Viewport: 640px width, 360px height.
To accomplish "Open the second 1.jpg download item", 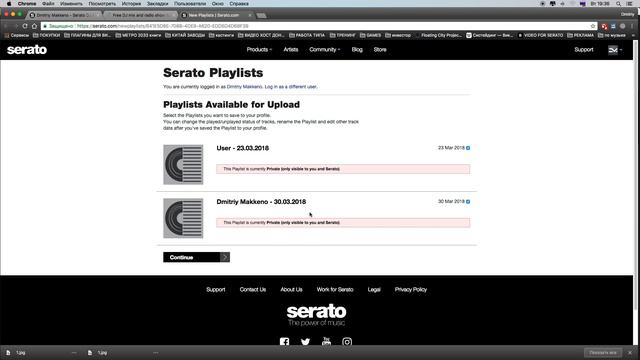I will click(x=102, y=353).
